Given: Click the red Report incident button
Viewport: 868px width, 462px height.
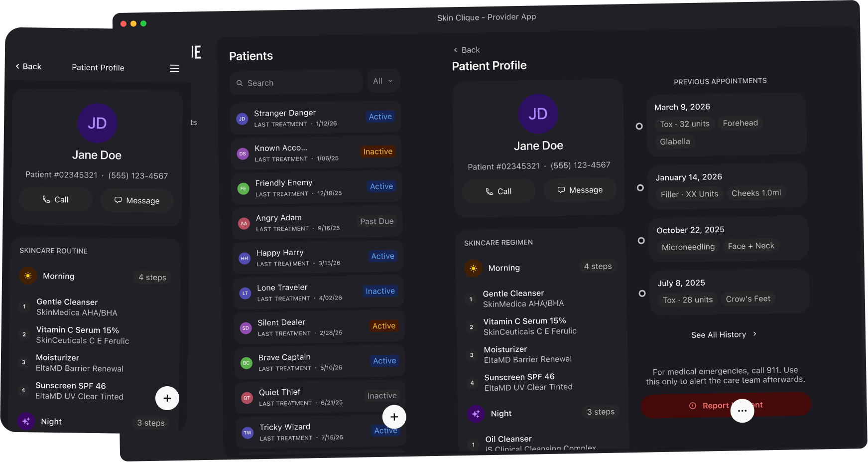Looking at the screenshot, I should coord(726,405).
